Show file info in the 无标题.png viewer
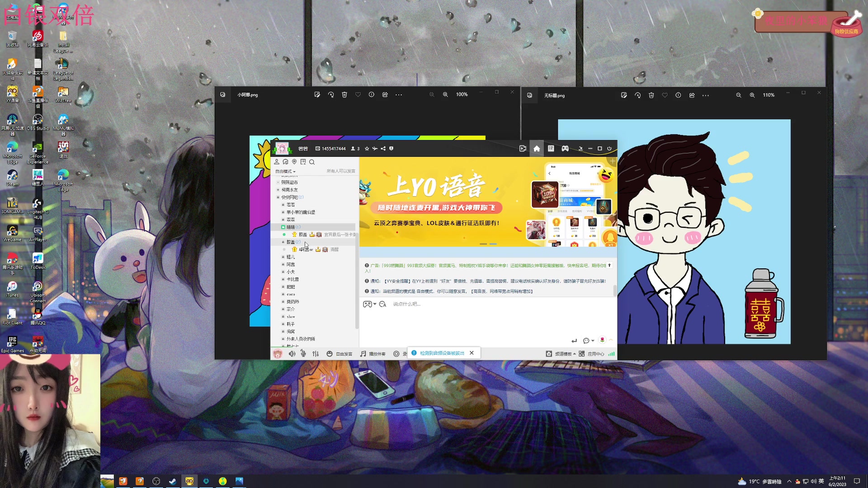 678,95
